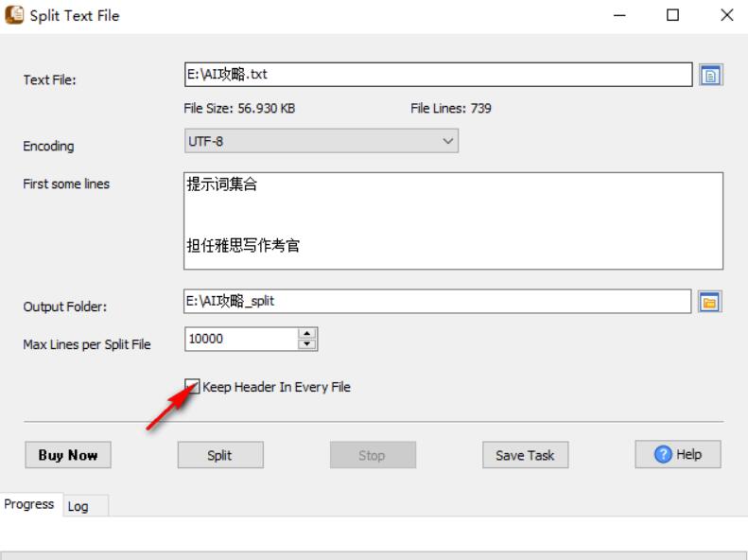Viewport: 748px width, 560px height.
Task: Switch to the Progress tab
Action: click(28, 503)
